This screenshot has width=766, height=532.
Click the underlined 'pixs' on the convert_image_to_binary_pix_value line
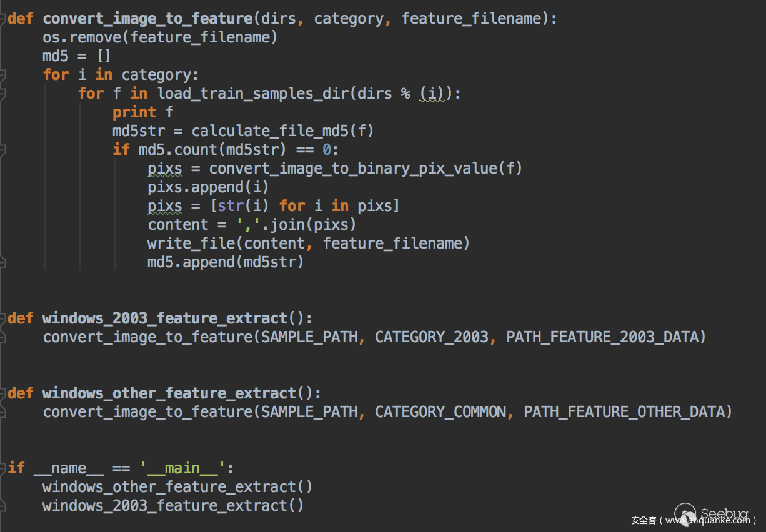coord(165,169)
